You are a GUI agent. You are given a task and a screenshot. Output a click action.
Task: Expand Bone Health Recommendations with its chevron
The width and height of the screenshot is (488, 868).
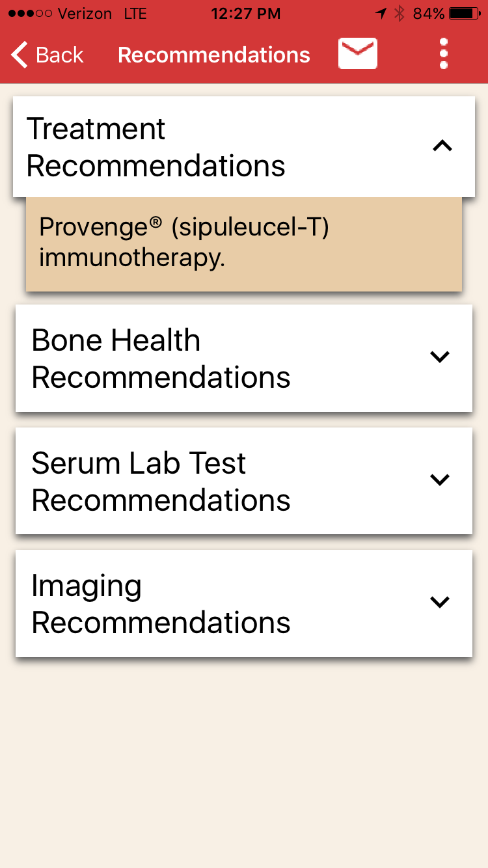pyautogui.click(x=441, y=357)
